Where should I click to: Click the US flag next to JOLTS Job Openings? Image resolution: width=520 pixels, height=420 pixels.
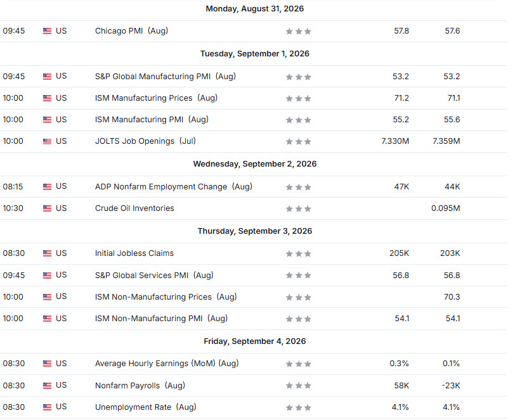(47, 141)
